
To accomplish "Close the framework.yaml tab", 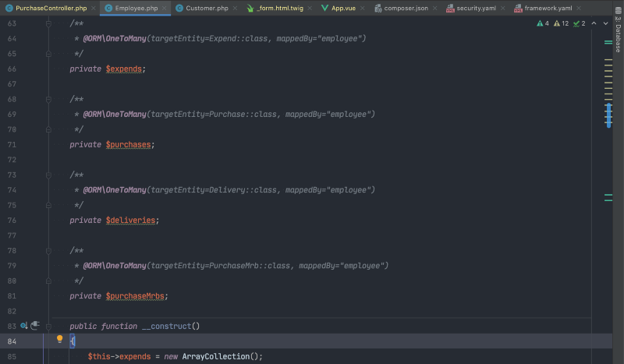I will [579, 8].
